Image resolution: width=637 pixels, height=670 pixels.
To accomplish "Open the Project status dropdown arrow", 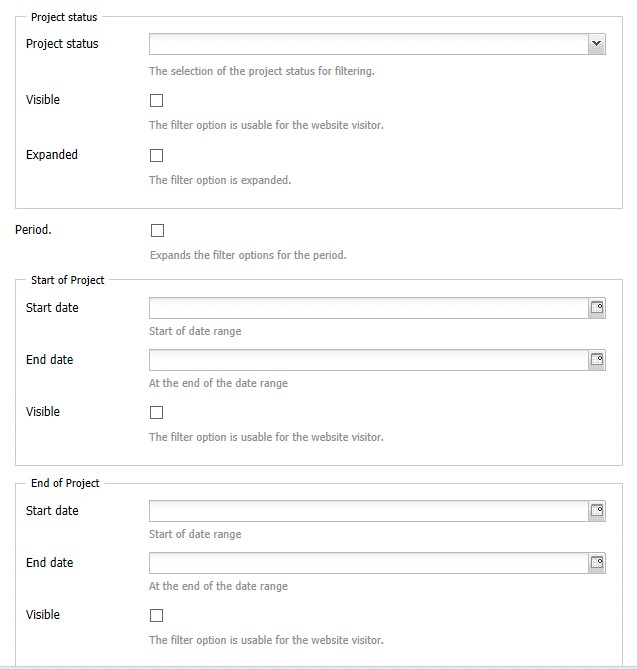I will (596, 44).
